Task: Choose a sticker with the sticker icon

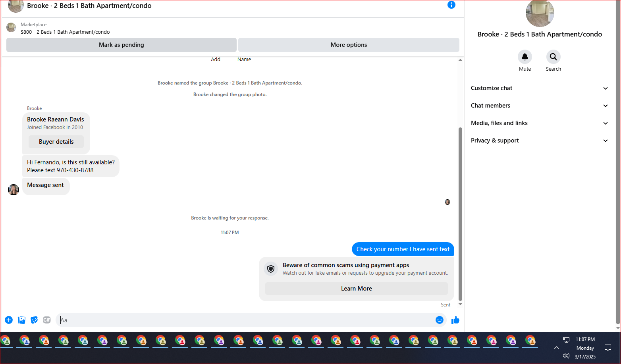Action: click(34, 320)
